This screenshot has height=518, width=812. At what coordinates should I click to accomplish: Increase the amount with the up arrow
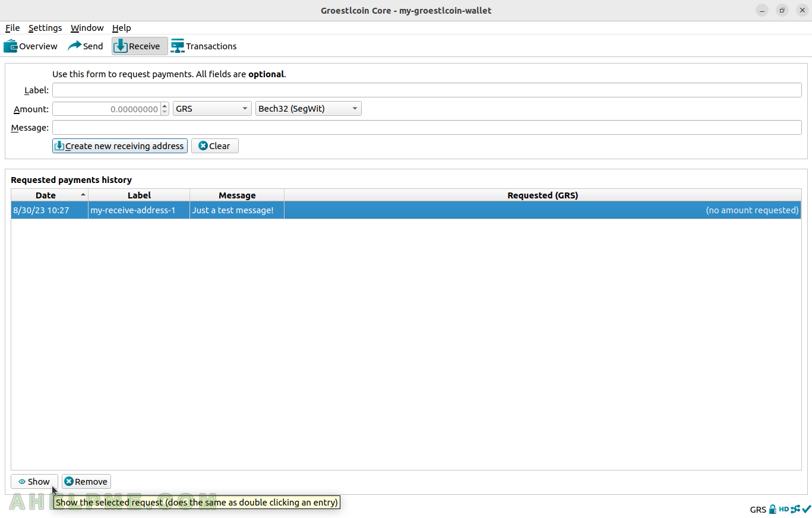165,106
